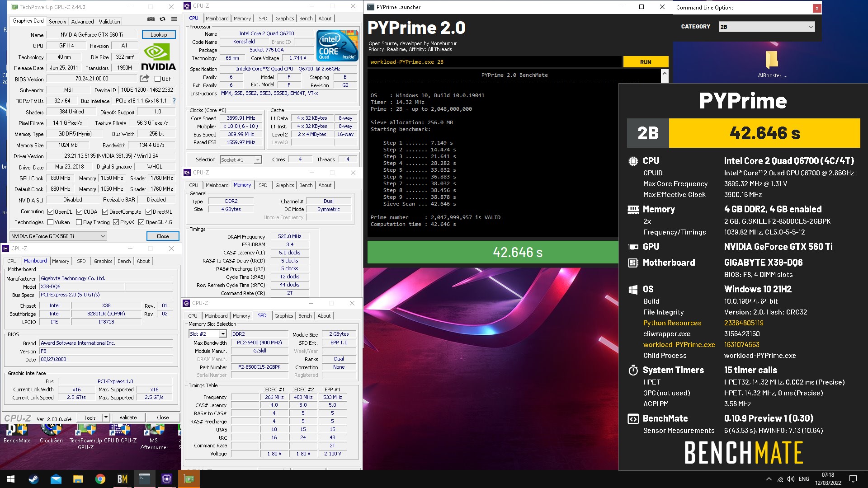The width and height of the screenshot is (868, 488).
Task: Toggle the DirectML checkbox
Action: [x=148, y=211]
